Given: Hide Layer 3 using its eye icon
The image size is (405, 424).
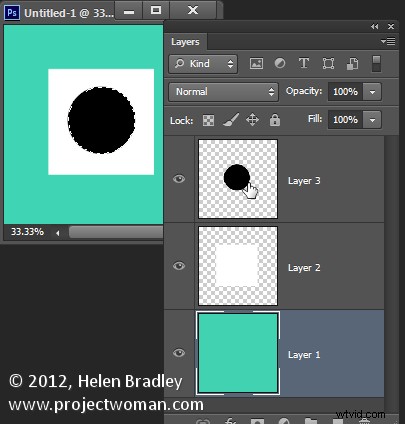Looking at the screenshot, I should tap(179, 179).
